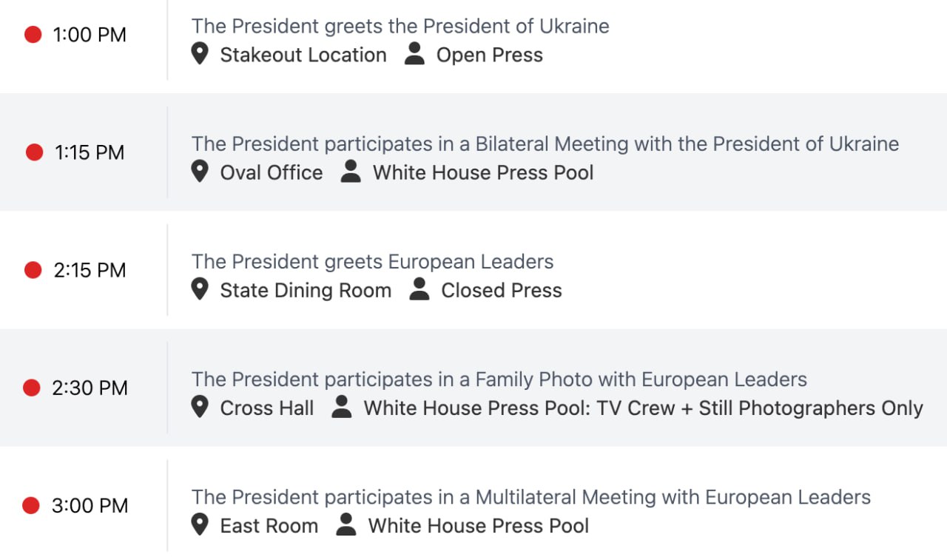Open "The President greets the President of Ukraine"
This screenshot has width=947, height=560.
(x=400, y=26)
